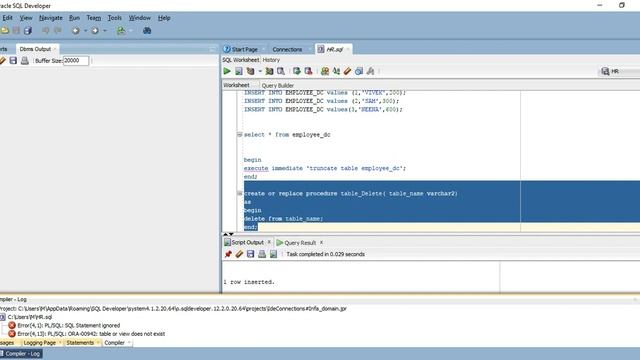Open the Forward history dropdown arrow
Screen dimensions: 640x360
pos(105,31)
